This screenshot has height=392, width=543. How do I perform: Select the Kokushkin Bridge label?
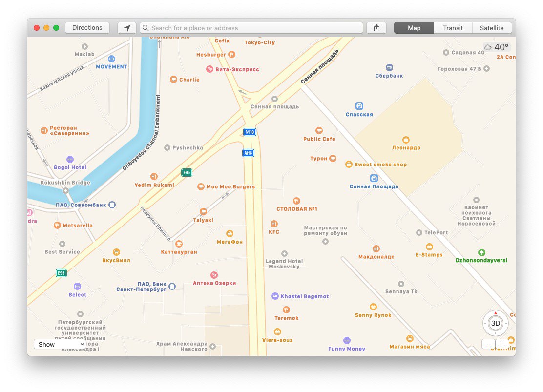point(65,183)
